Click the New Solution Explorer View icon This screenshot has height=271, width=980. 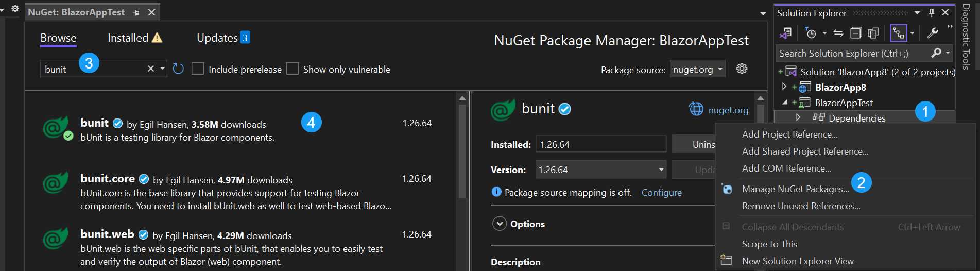pyautogui.click(x=726, y=259)
